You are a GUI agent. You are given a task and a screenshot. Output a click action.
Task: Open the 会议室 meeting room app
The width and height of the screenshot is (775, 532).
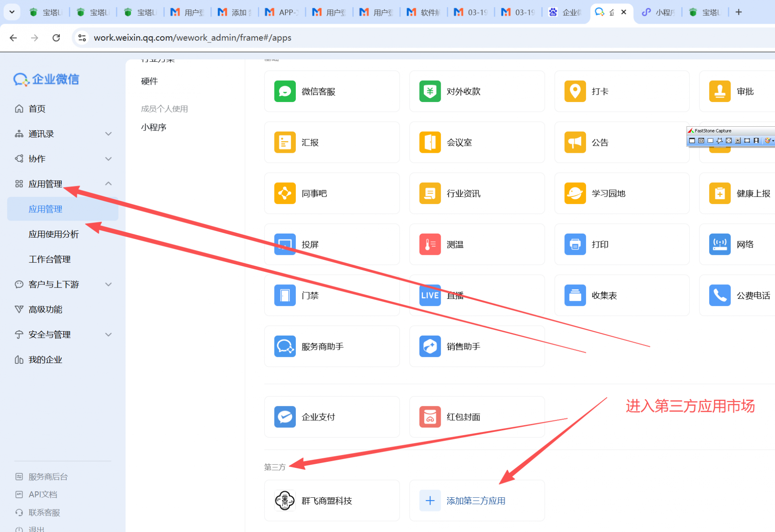(430, 142)
